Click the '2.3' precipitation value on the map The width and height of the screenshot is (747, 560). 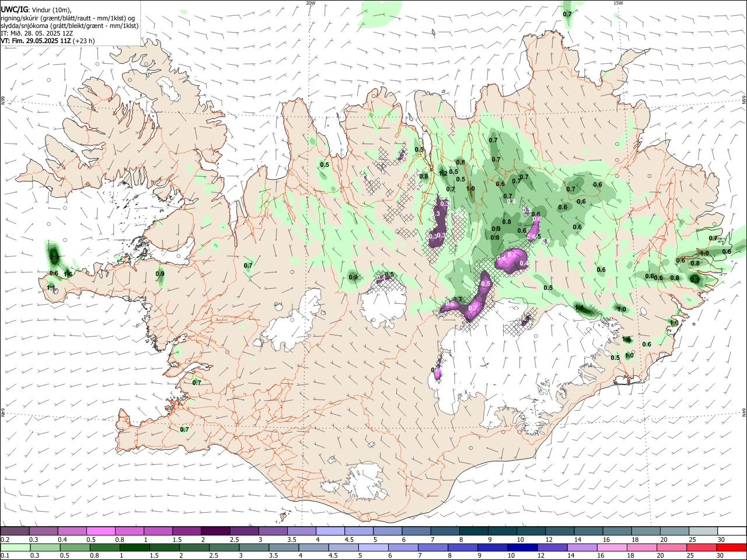pos(54,257)
